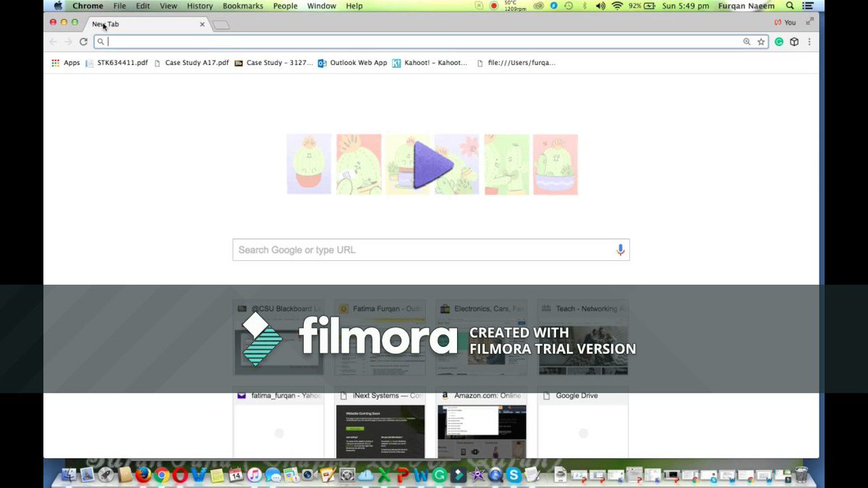
Task: Open the Outlook Web App bookmark
Action: click(353, 63)
